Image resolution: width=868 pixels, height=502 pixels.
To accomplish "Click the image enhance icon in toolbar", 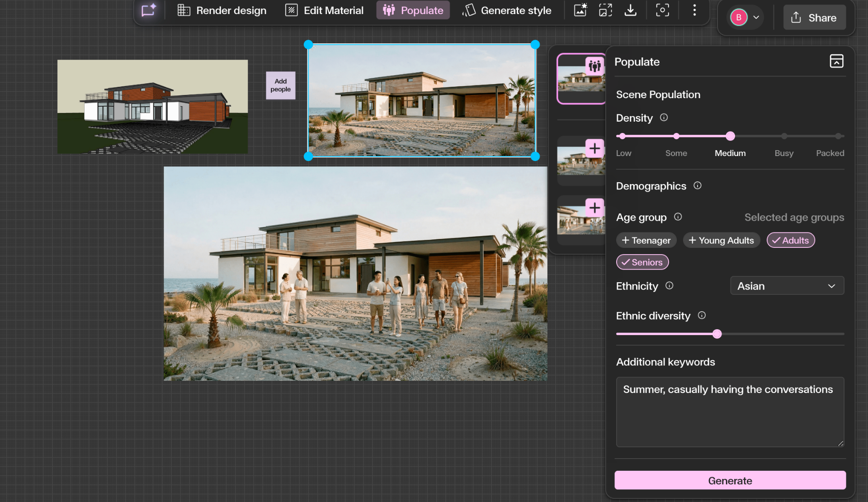I will pos(580,10).
